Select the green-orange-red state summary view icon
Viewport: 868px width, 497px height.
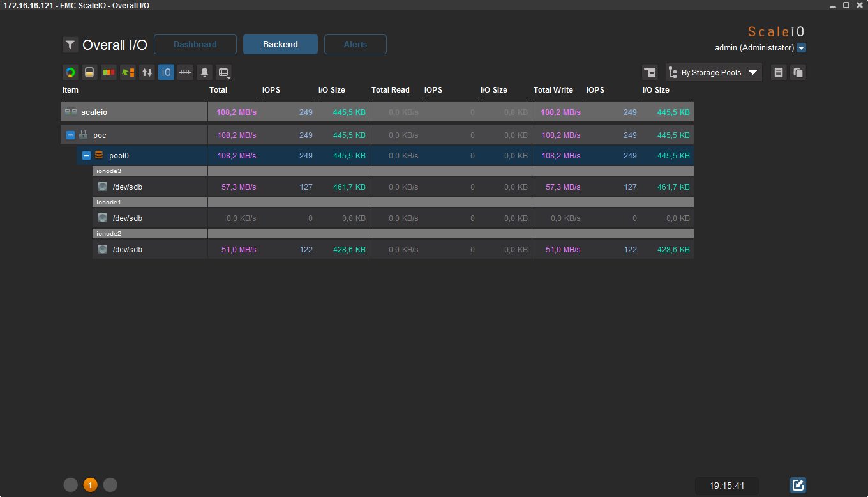(108, 72)
